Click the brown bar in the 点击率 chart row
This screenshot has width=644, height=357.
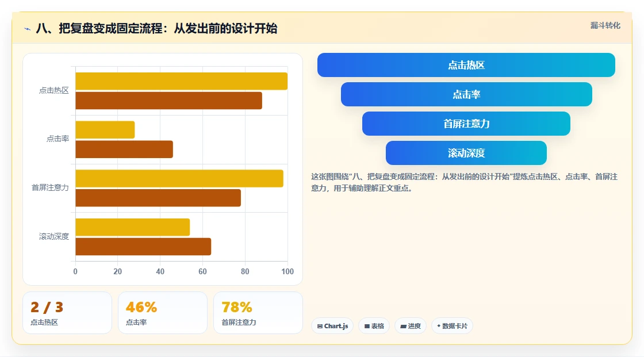coord(124,149)
